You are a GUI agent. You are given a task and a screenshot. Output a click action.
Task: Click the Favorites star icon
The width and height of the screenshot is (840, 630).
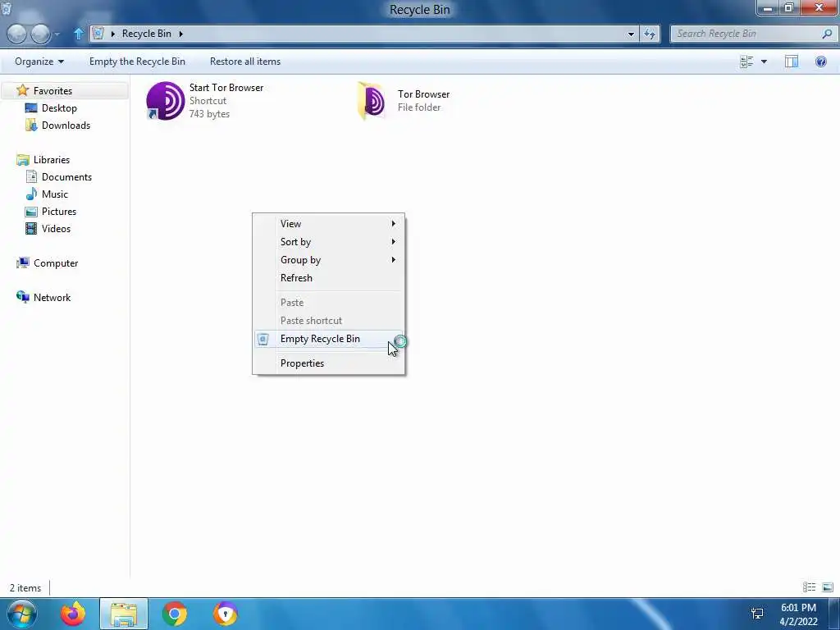[x=22, y=90]
